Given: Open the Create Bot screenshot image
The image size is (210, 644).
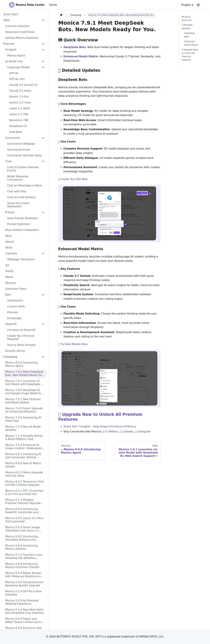Looking at the screenshot, I should (x=109, y=213).
